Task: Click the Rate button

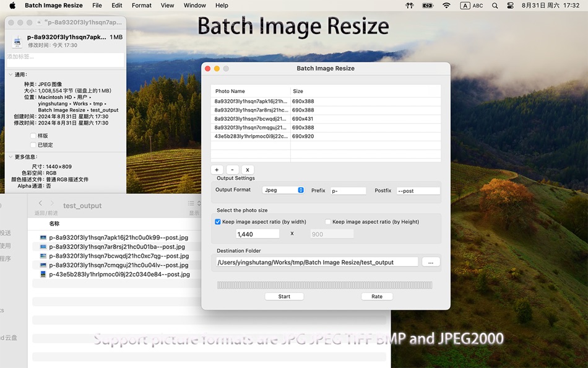Action: pyautogui.click(x=376, y=296)
